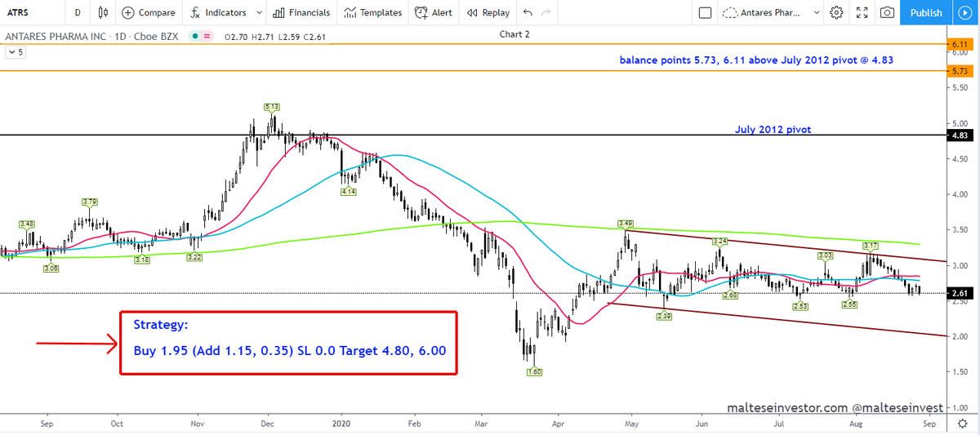Toggle fullscreen mode
Screen dimensions: 980x435
(x=862, y=12)
